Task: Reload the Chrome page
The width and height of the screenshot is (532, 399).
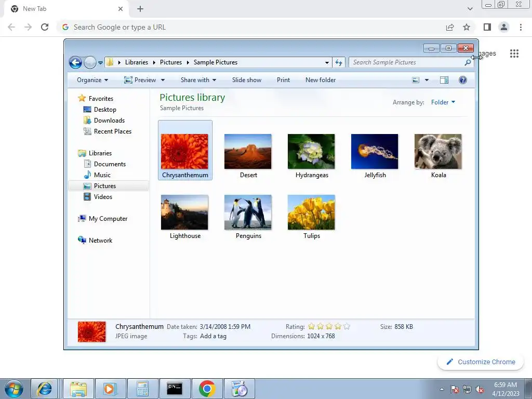Action: pyautogui.click(x=45, y=27)
